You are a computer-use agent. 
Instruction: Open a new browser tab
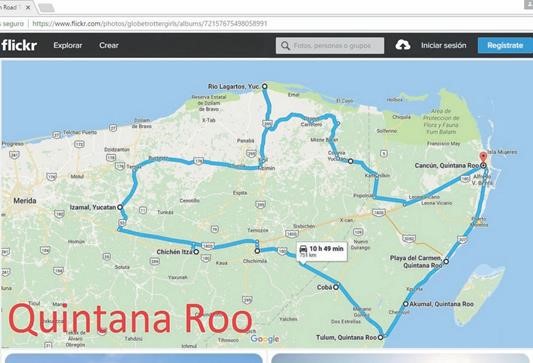46,8
